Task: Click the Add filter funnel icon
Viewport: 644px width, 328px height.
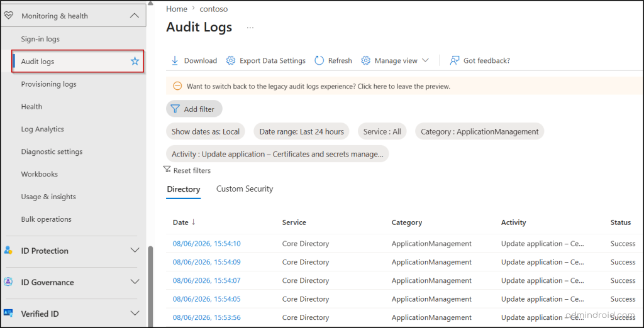Action: (175, 109)
